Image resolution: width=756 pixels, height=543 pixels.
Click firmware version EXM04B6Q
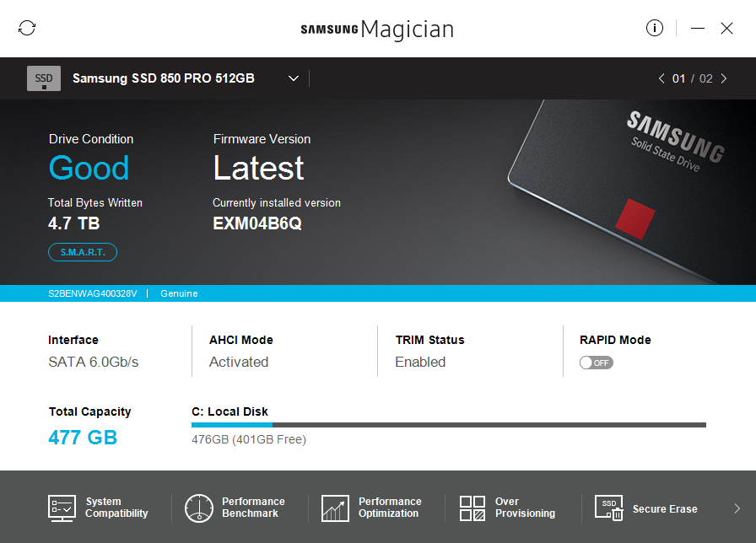[257, 223]
